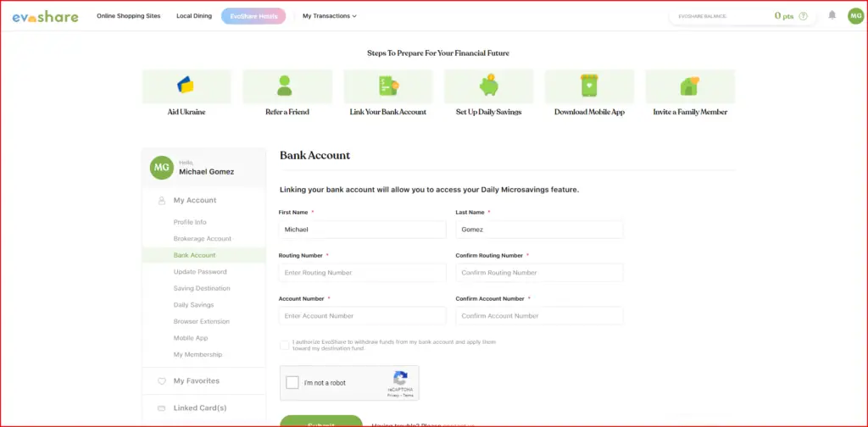Click the First Name field
Viewport: 868px width, 427px height.
click(x=363, y=230)
